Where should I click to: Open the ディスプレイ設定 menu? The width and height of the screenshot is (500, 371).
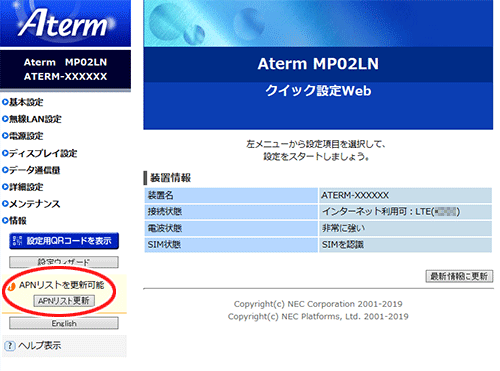(x=43, y=153)
